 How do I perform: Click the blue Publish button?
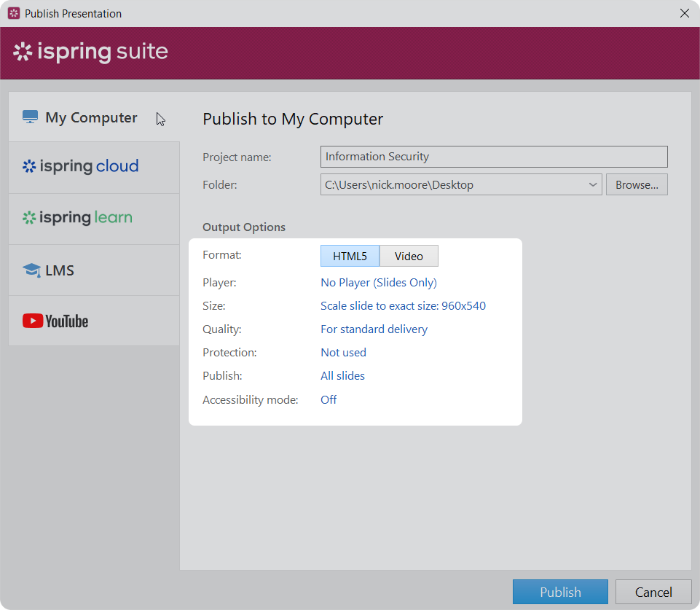click(x=560, y=592)
